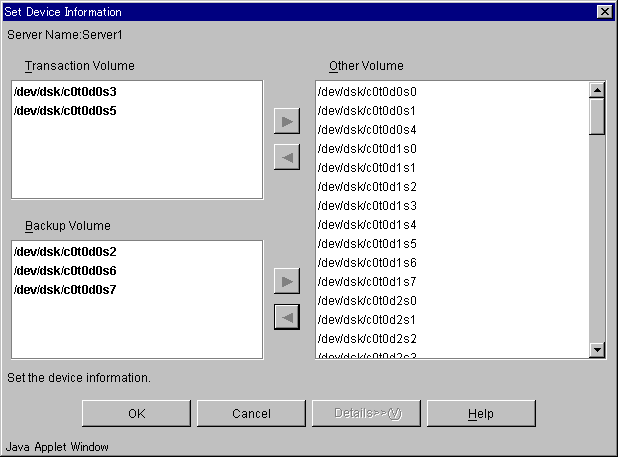Open the Help button
The width and height of the screenshot is (618, 457).
pos(481,413)
